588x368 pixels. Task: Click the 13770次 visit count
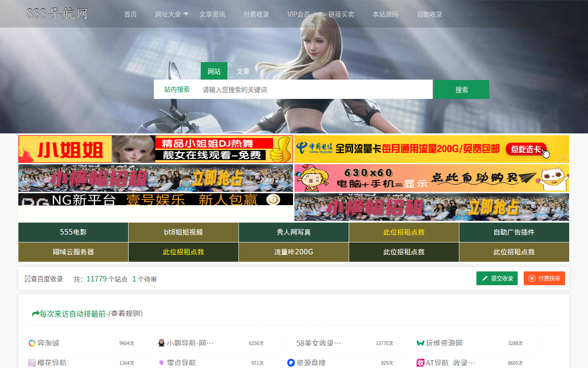coord(384,343)
